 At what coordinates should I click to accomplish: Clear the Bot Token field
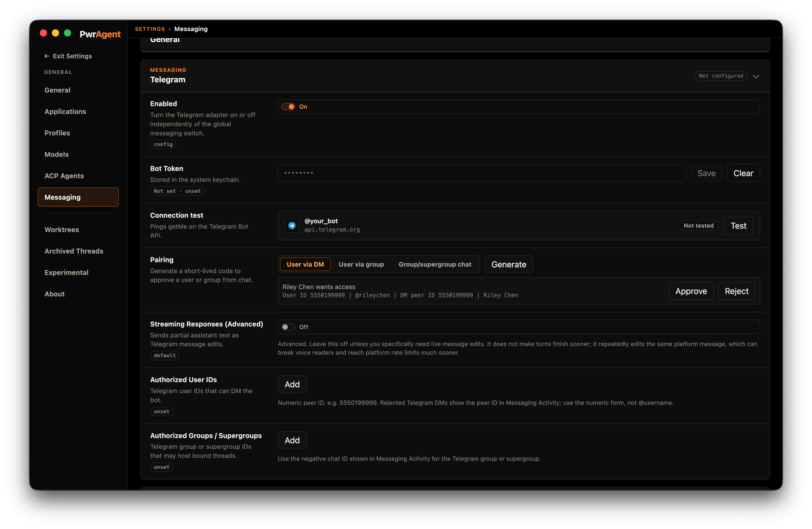click(743, 173)
